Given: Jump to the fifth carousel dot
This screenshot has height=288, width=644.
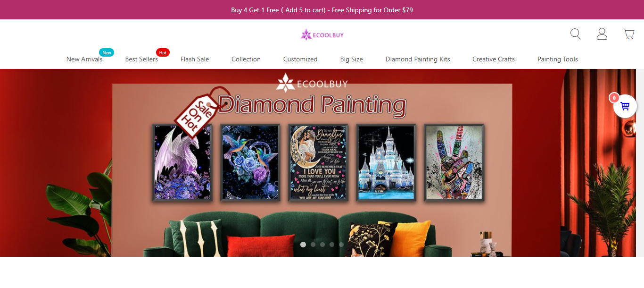Looking at the screenshot, I should coord(341,245).
